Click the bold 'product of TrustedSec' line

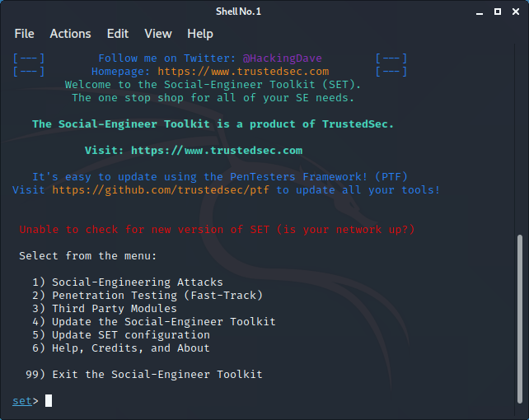(x=213, y=124)
